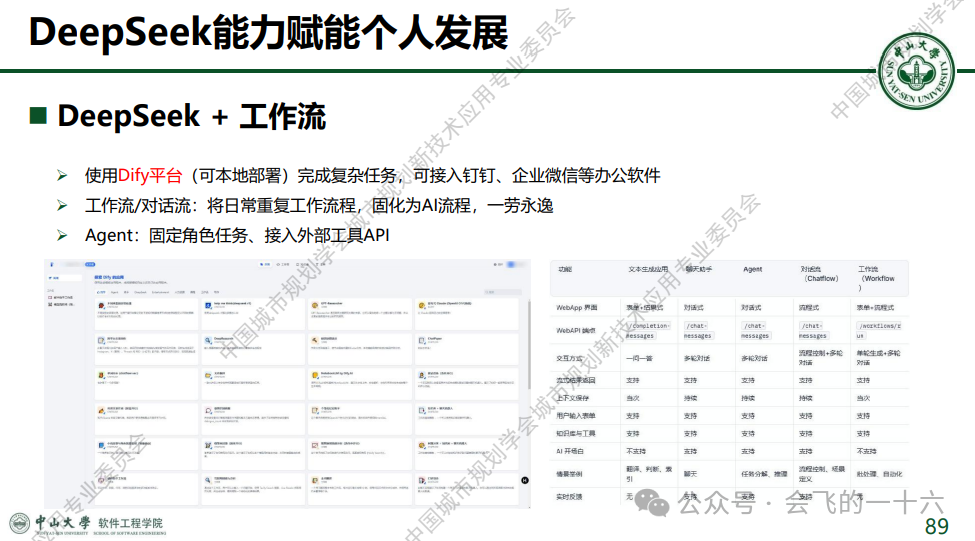Click the slide title DeepSeek能力赋能个人发展
Image resolution: width=975 pixels, height=541 pixels.
pyautogui.click(x=269, y=32)
